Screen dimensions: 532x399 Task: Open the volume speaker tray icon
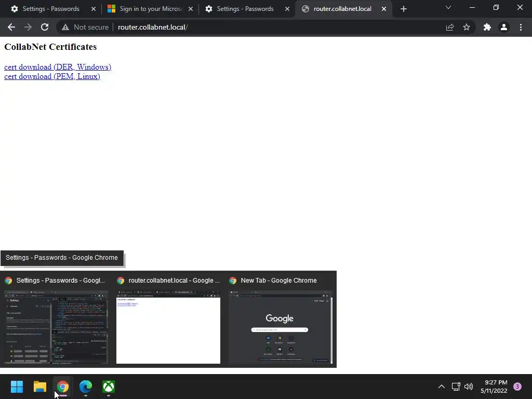(x=469, y=387)
